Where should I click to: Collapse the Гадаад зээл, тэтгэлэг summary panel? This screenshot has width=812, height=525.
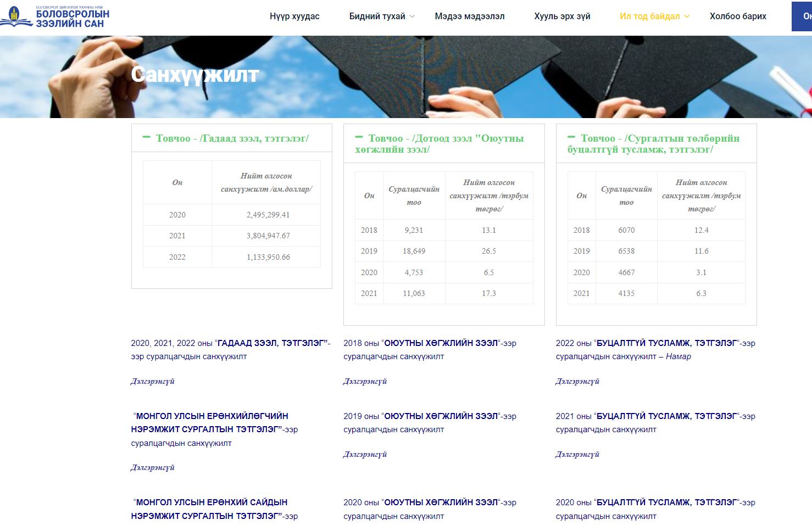point(146,137)
